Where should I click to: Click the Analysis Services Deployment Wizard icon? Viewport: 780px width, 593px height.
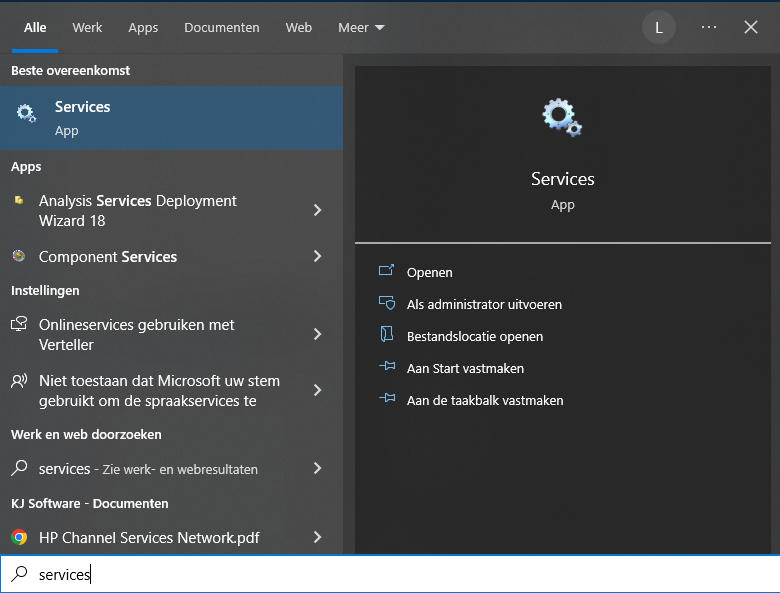point(18,201)
